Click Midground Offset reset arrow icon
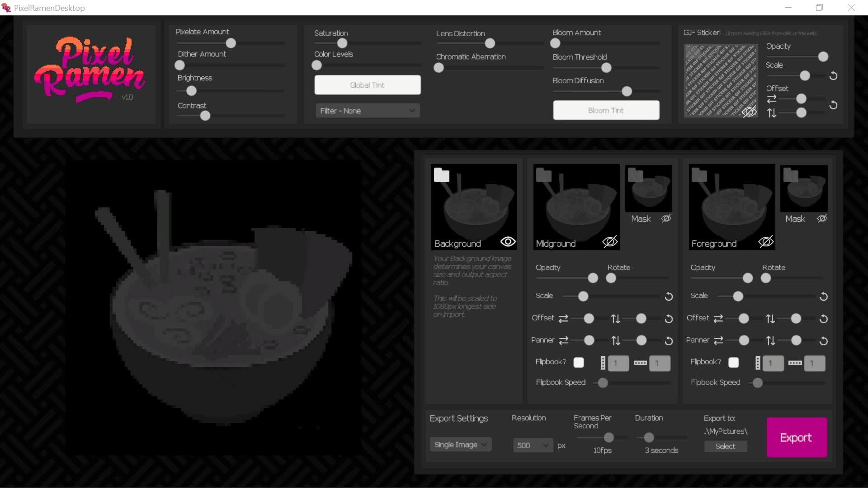 point(669,319)
